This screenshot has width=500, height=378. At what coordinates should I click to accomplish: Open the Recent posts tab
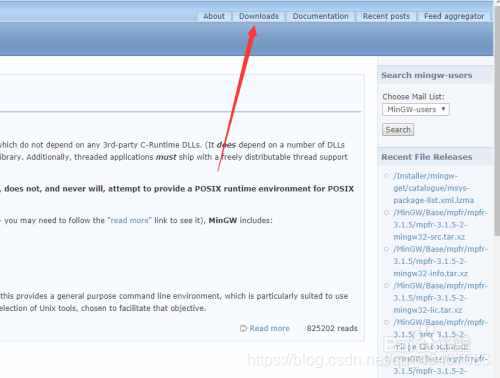[x=386, y=16]
